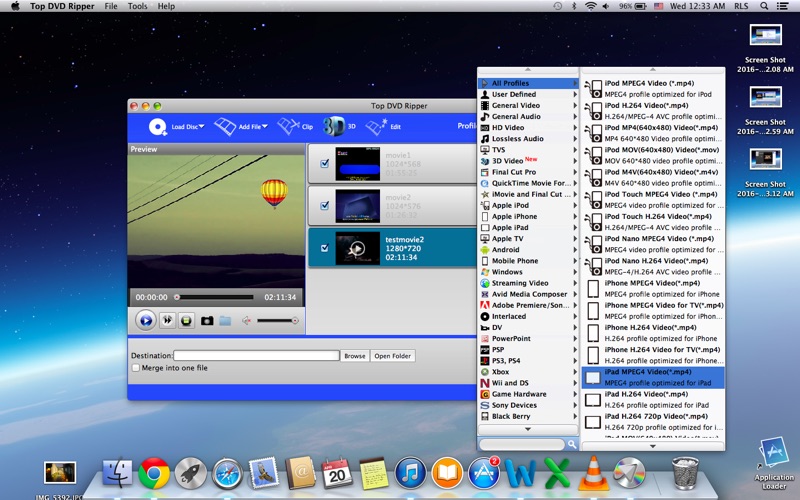800x500 pixels.
Task: Uncheck the movie1 checkbox
Action: tap(324, 163)
